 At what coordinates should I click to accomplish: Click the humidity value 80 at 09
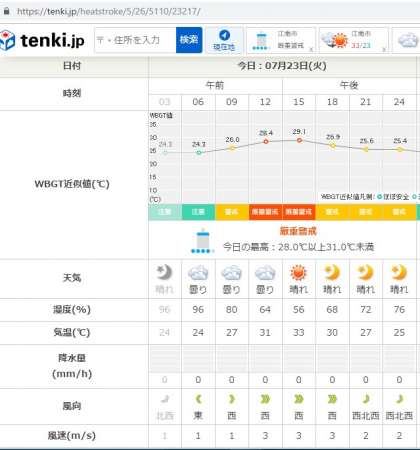click(x=232, y=310)
